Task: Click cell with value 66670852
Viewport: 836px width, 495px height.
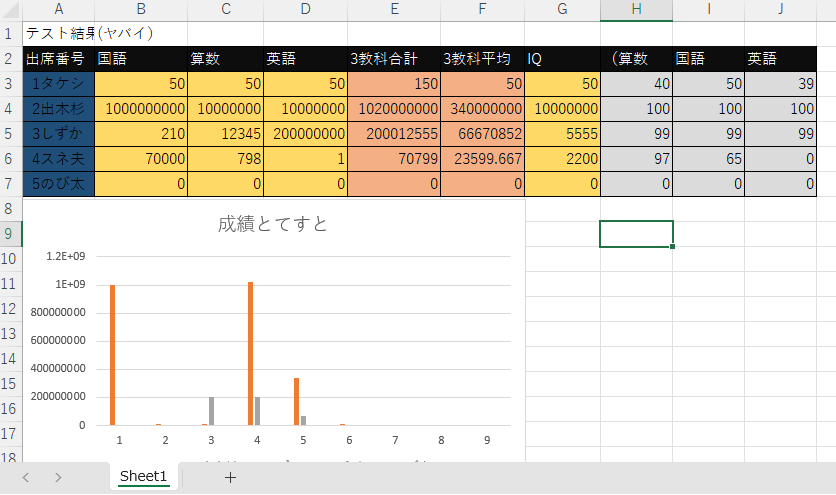Action: [x=483, y=134]
